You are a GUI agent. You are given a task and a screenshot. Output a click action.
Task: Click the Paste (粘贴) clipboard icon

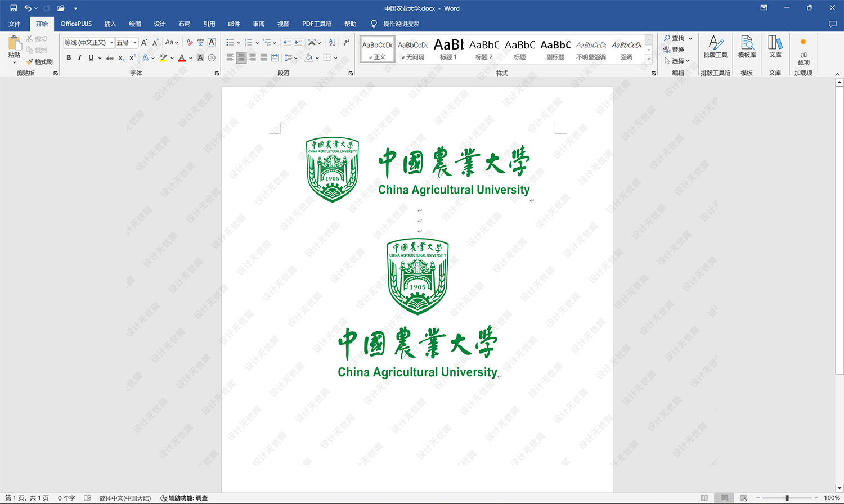point(15,44)
